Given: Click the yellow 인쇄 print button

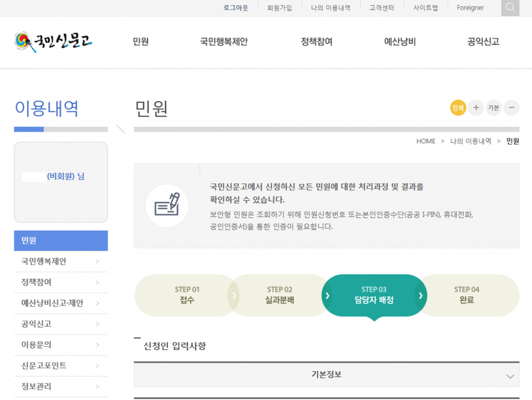Looking at the screenshot, I should (458, 108).
